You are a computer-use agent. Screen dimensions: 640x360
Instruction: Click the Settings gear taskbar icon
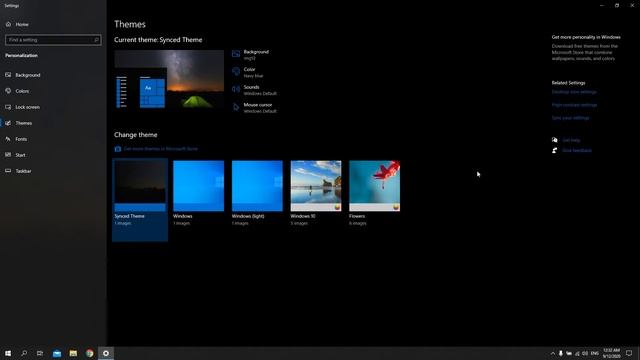pos(106,353)
